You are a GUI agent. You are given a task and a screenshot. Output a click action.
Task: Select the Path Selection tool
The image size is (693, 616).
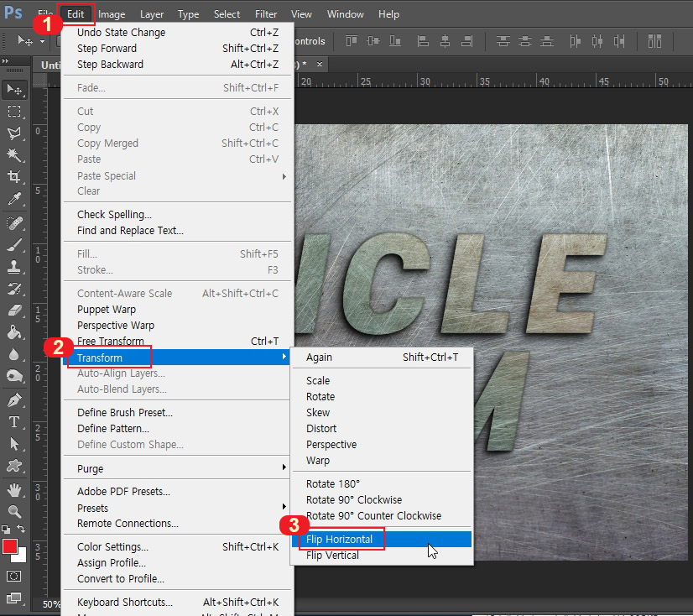click(x=14, y=444)
